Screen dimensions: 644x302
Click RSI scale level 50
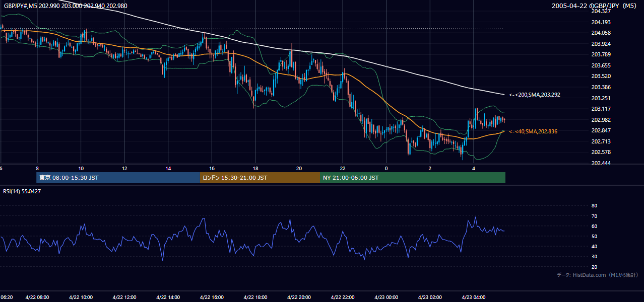pos(594,236)
